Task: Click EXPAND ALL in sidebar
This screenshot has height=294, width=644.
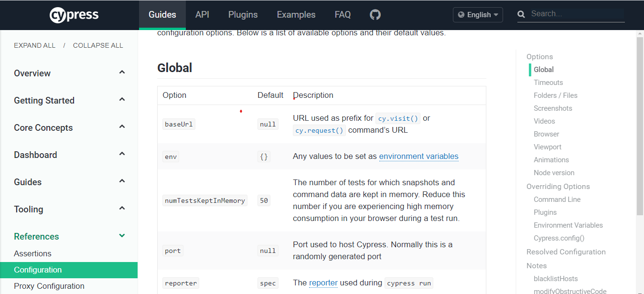Action: click(x=34, y=45)
